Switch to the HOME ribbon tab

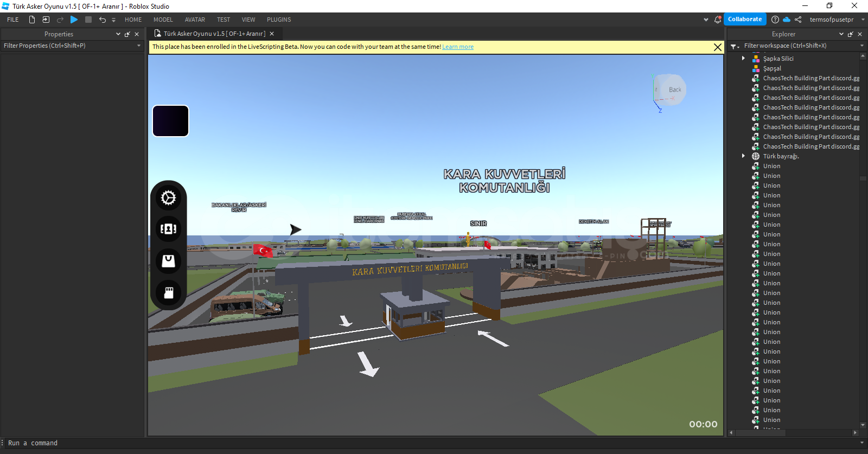[x=133, y=20]
